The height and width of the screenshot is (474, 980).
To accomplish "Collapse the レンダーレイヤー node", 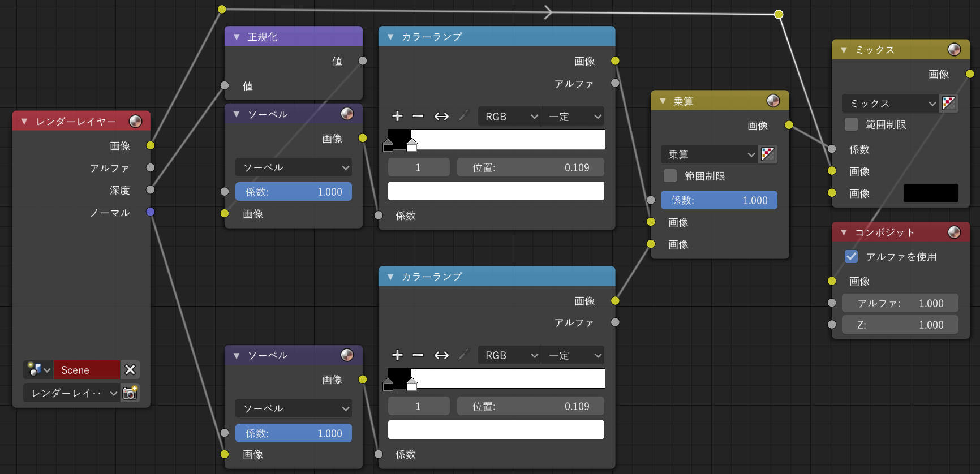I will click(24, 122).
